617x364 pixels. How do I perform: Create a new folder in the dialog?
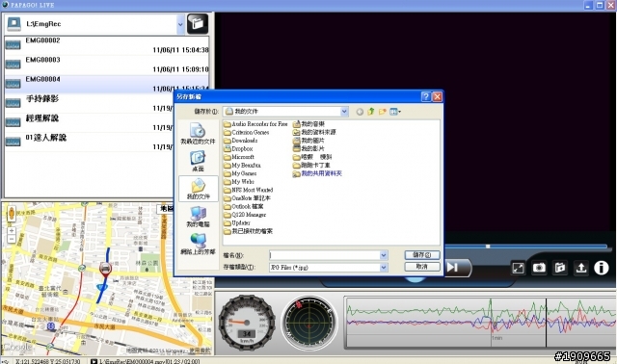click(x=382, y=112)
